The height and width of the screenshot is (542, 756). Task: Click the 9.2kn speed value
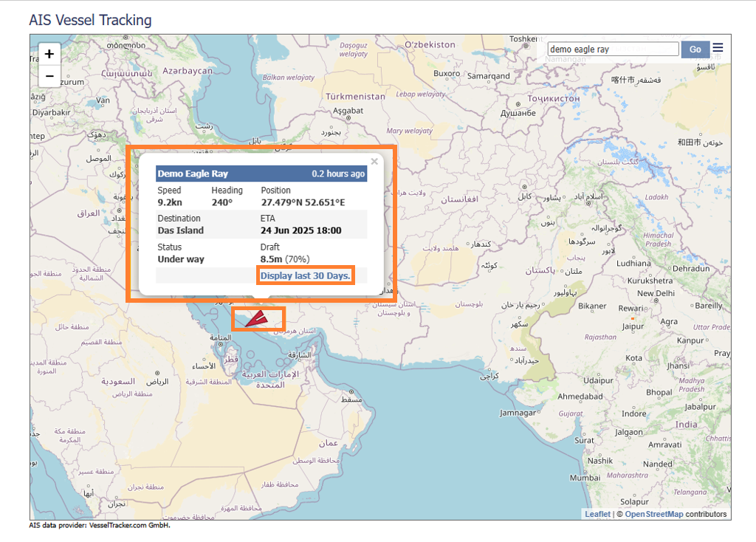(170, 202)
